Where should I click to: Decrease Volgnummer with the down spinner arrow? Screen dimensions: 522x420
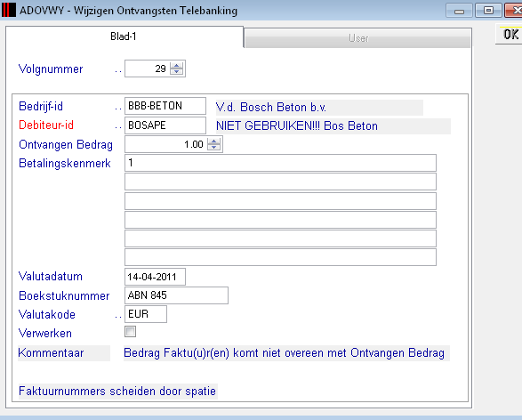[176, 71]
